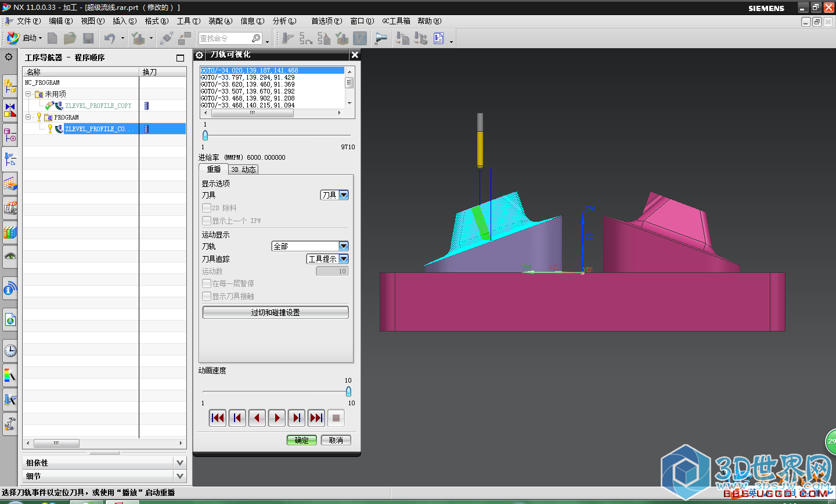Click the navigator settings gear icon
The image size is (836, 504).
click(x=9, y=57)
